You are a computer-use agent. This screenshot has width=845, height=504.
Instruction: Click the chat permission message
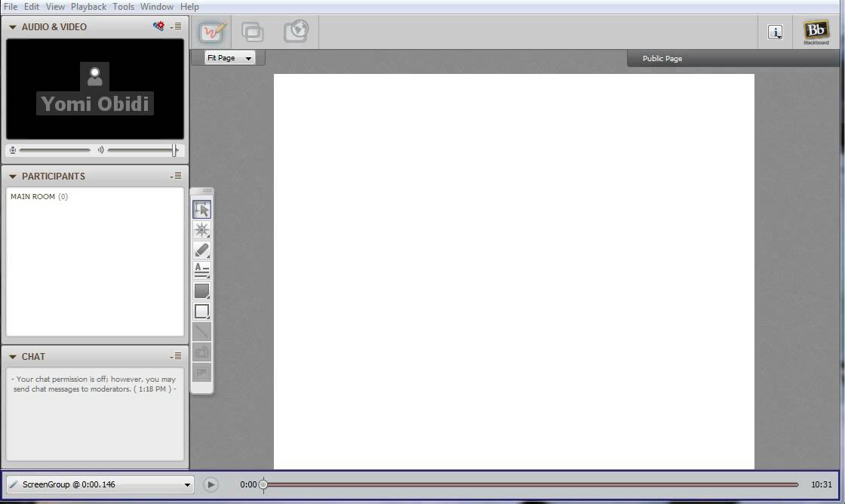(x=95, y=384)
